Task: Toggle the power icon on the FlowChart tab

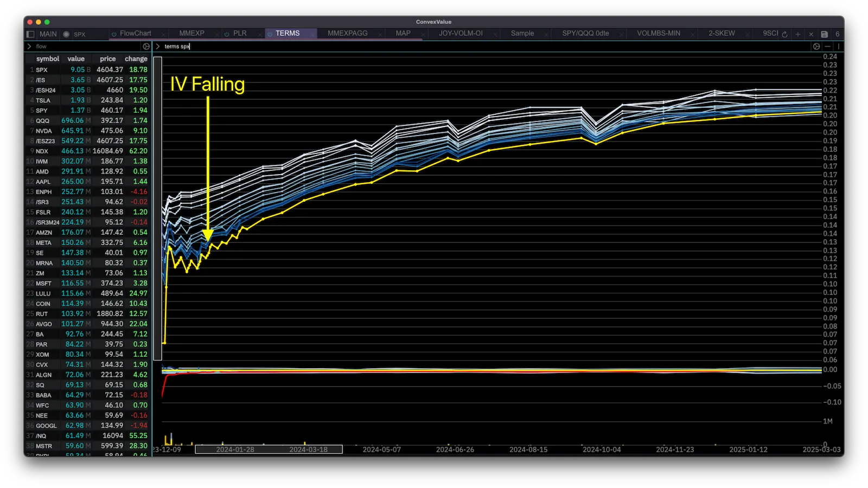Action: pos(114,34)
